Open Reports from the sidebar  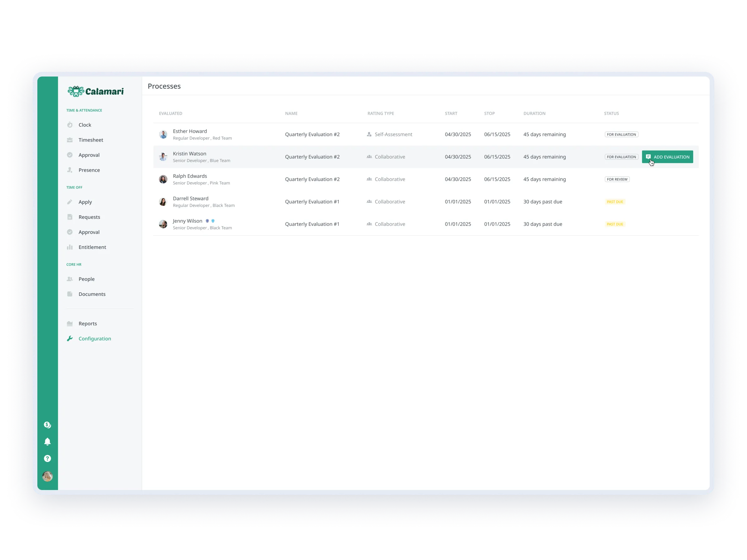pyautogui.click(x=87, y=323)
